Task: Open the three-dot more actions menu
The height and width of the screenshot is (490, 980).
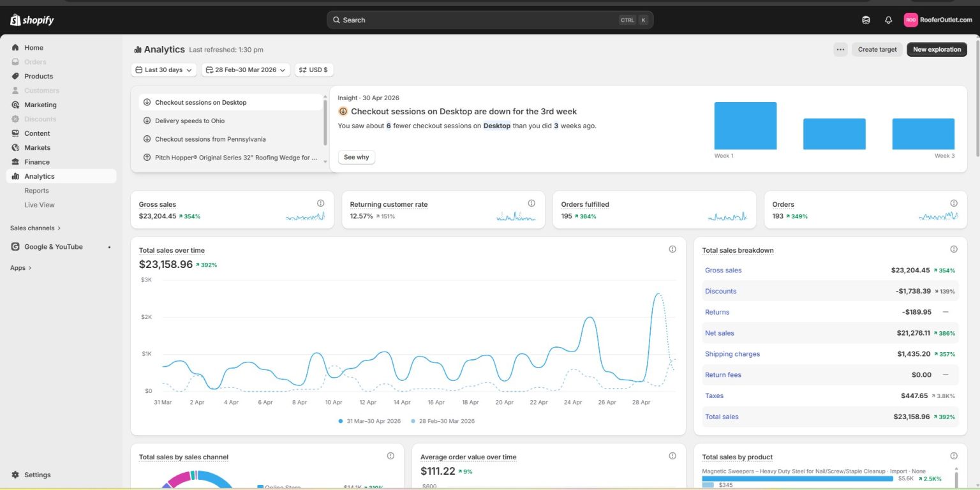Action: pyautogui.click(x=840, y=49)
